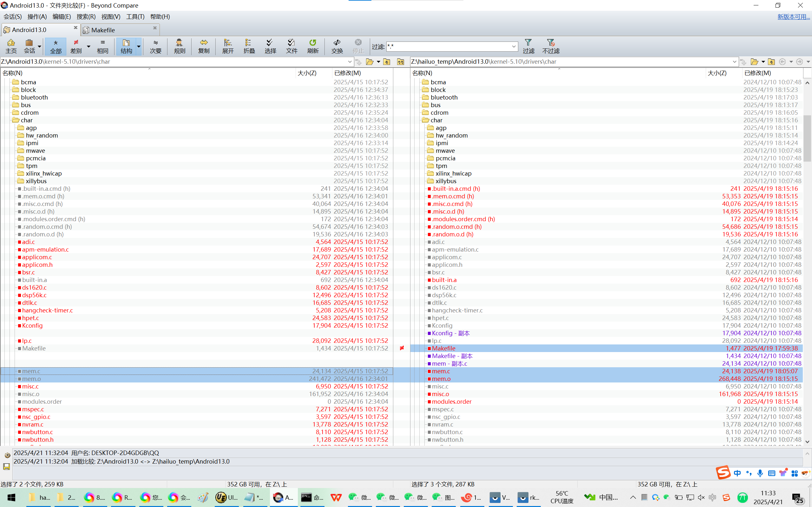Switch to the Makefile tab
The height and width of the screenshot is (507, 812).
click(x=103, y=30)
